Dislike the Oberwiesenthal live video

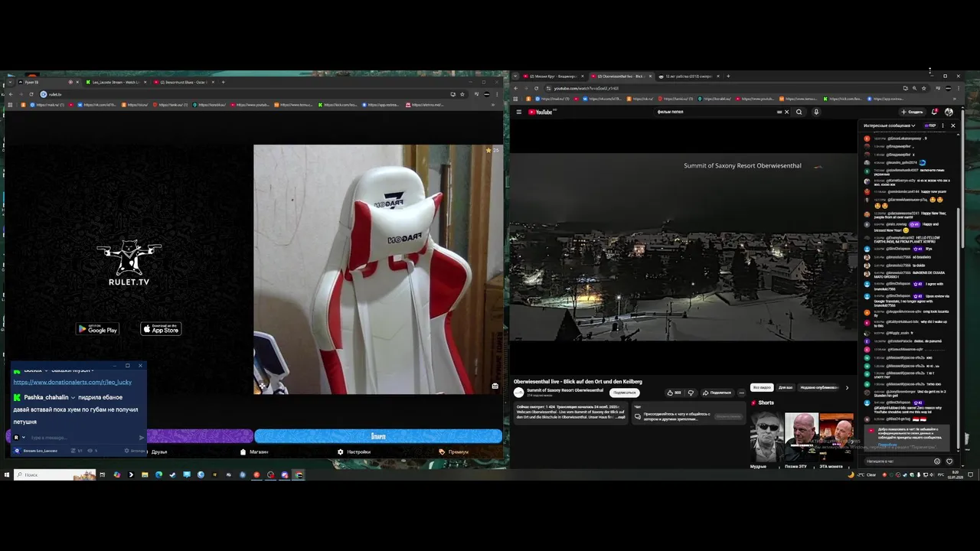[691, 393]
